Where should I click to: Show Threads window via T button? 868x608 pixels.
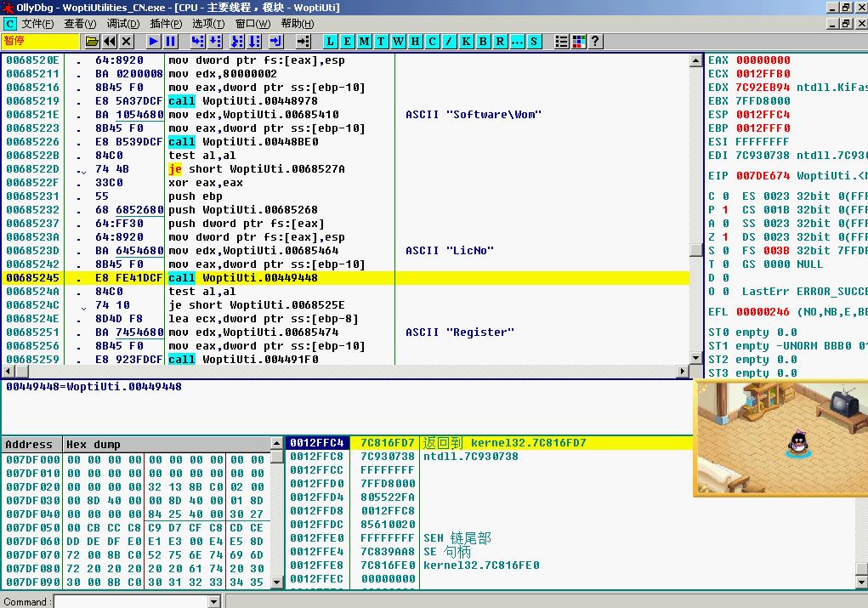pyautogui.click(x=381, y=42)
